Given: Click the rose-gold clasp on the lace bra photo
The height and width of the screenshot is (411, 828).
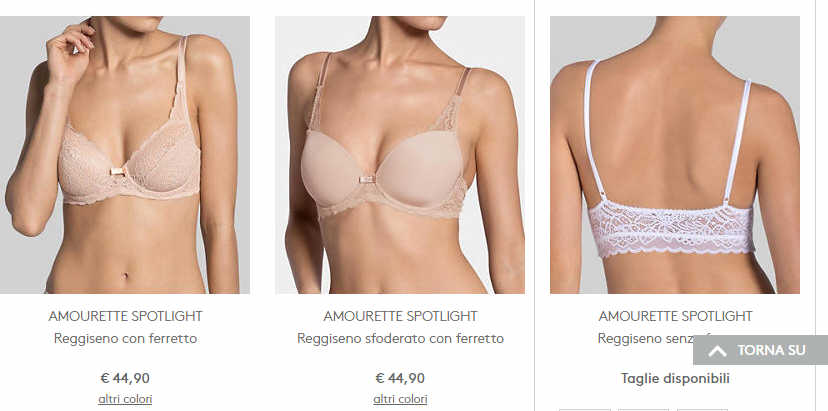Looking at the screenshot, I should [x=117, y=171].
